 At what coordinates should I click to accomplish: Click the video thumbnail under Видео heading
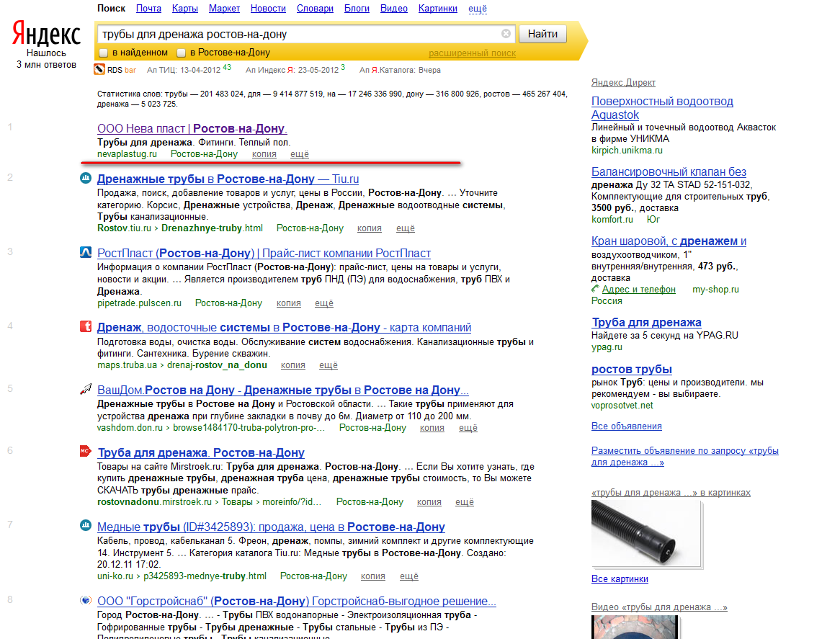click(634, 627)
